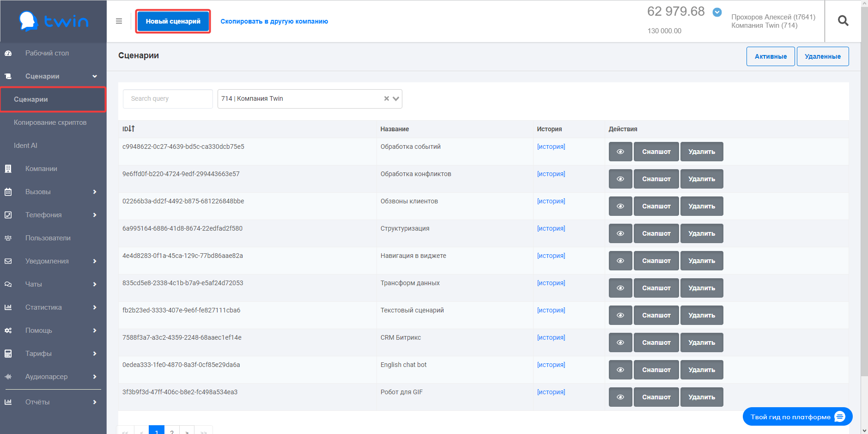868x434 pixels.
Task: Click eye icon for CRM Битрикс
Action: pyautogui.click(x=620, y=342)
